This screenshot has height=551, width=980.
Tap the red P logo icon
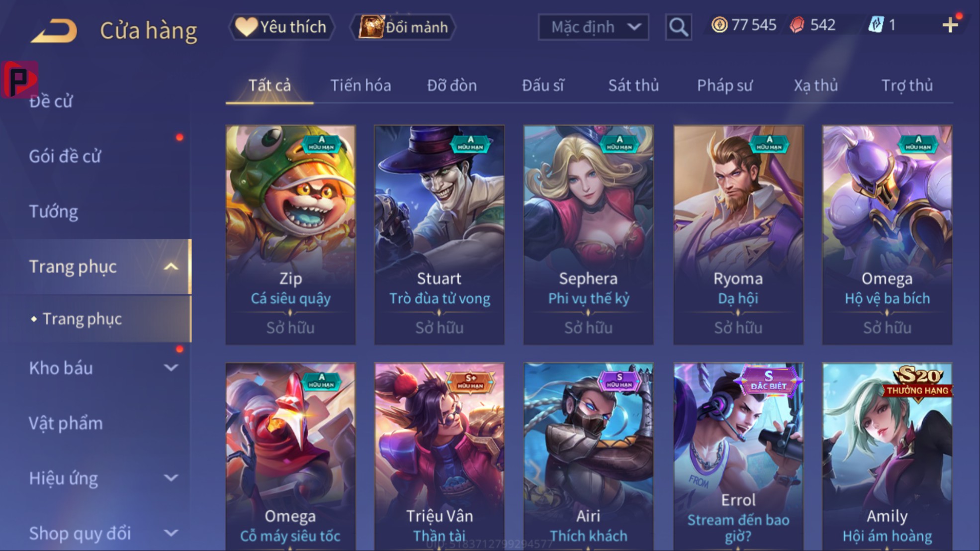click(x=19, y=80)
